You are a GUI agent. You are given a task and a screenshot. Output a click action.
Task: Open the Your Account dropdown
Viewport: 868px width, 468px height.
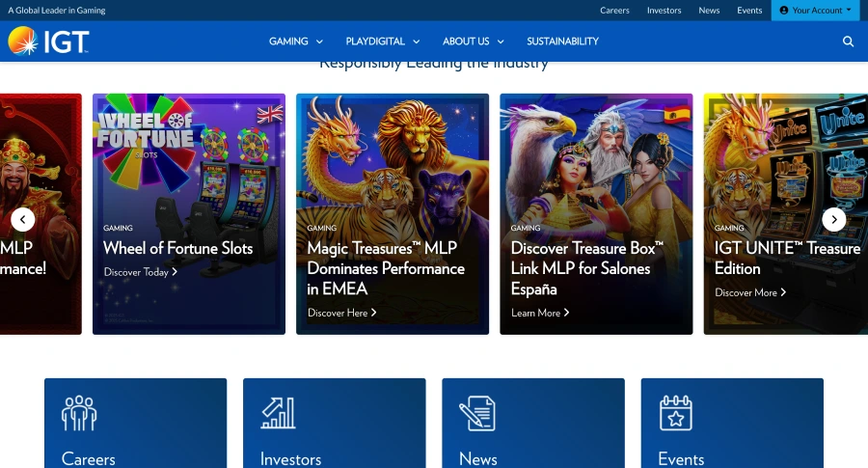pyautogui.click(x=815, y=11)
